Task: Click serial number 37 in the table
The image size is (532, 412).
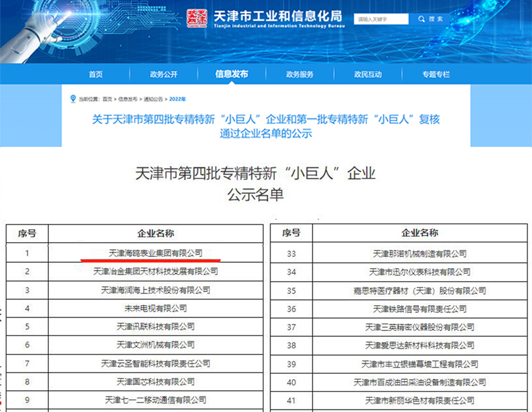Action: pyautogui.click(x=292, y=327)
